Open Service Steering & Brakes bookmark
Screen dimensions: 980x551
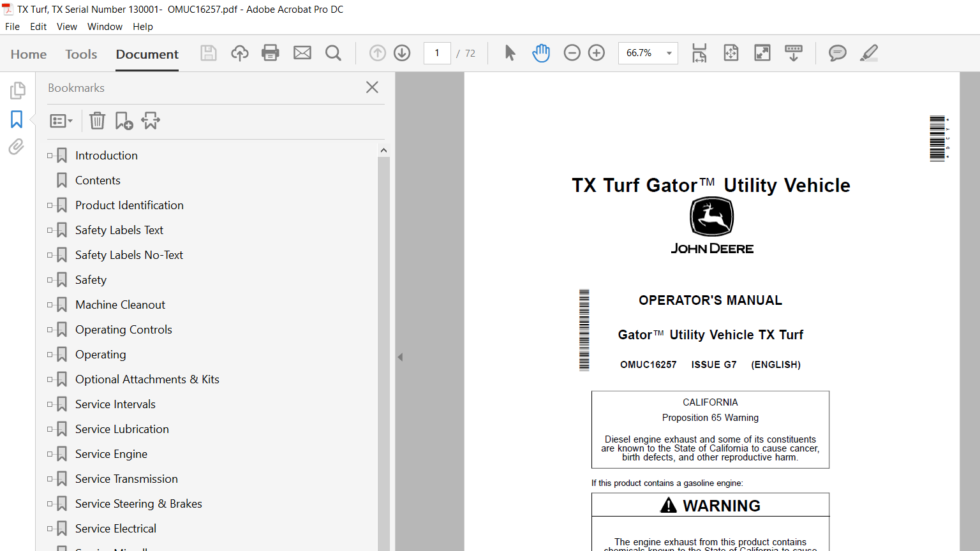(138, 504)
